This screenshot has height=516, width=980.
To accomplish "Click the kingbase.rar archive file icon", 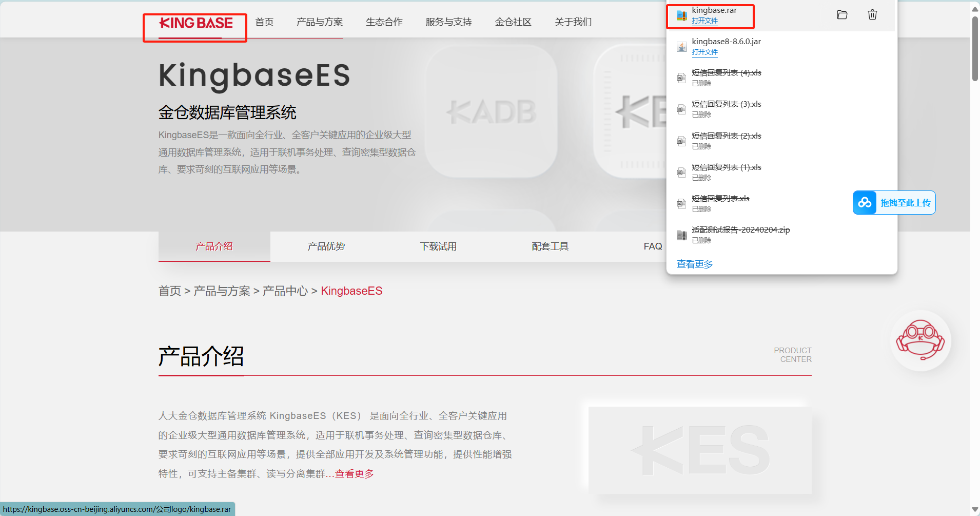I will click(681, 15).
